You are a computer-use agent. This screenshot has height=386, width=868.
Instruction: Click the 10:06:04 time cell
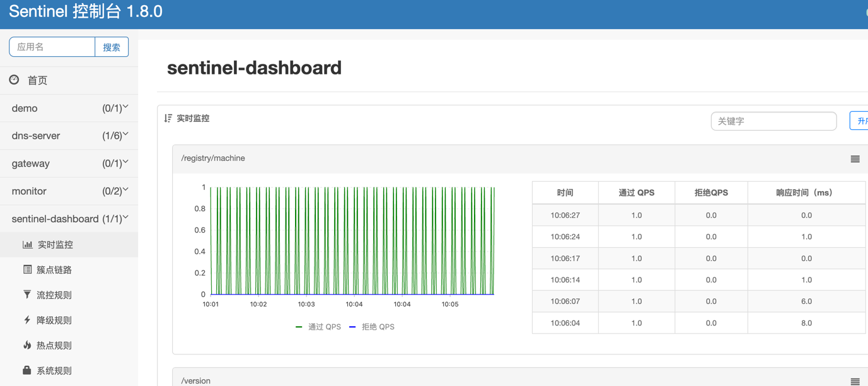(565, 323)
